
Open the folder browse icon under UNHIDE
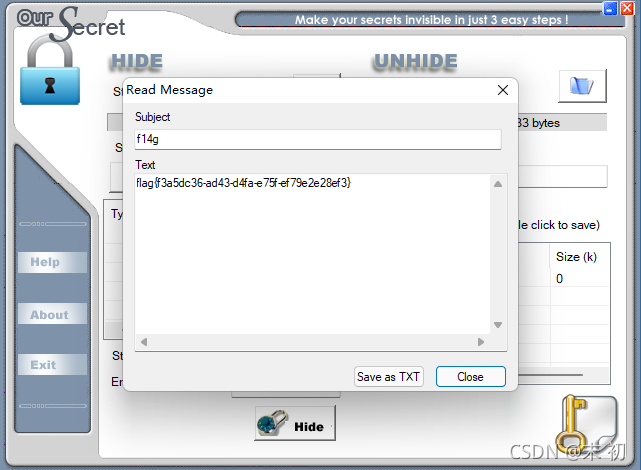coord(582,86)
